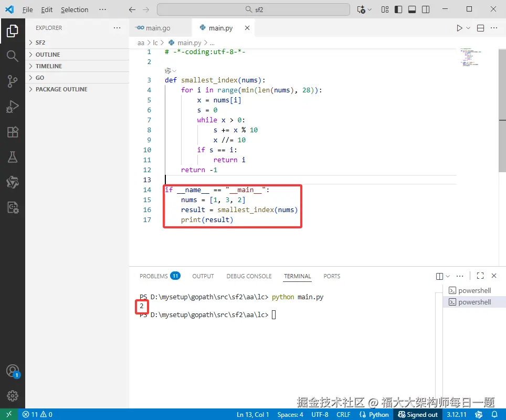Split the editor right
This screenshot has height=420, width=506.
pos(480,28)
